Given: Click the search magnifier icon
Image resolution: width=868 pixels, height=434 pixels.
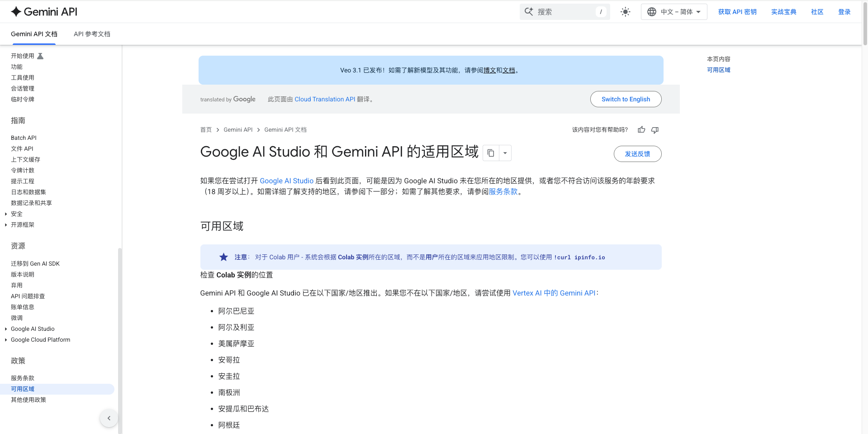Looking at the screenshot, I should click(x=529, y=11).
